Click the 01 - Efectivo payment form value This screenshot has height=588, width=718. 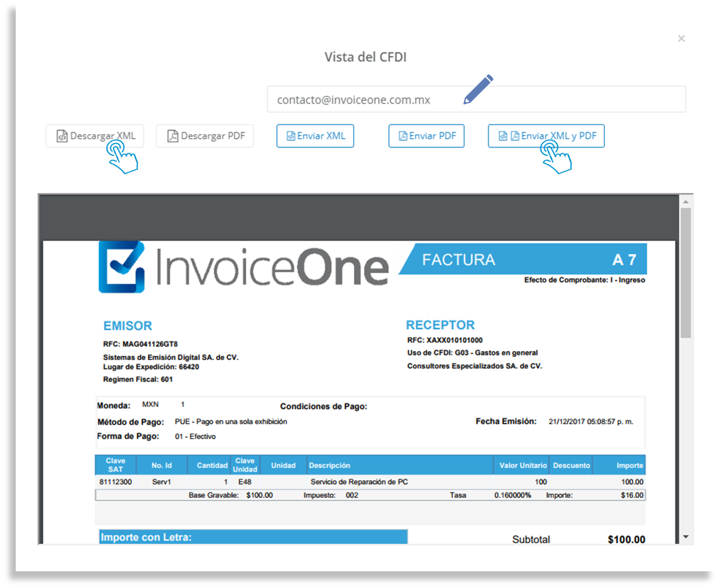click(x=195, y=436)
